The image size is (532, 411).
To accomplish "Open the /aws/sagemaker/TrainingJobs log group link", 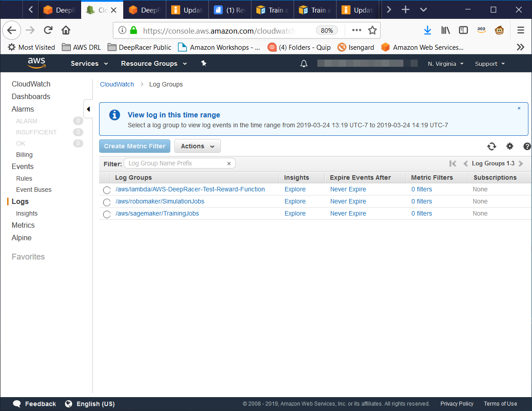I will (x=157, y=213).
